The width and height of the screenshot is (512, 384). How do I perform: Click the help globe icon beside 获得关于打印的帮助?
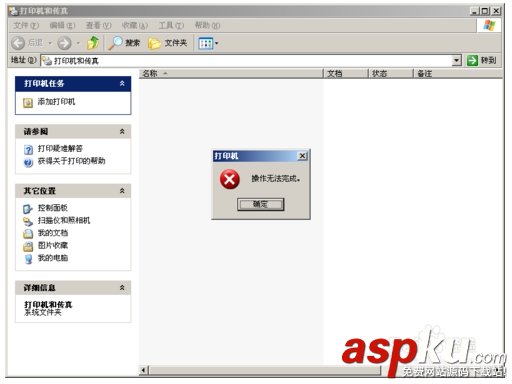pos(28,163)
